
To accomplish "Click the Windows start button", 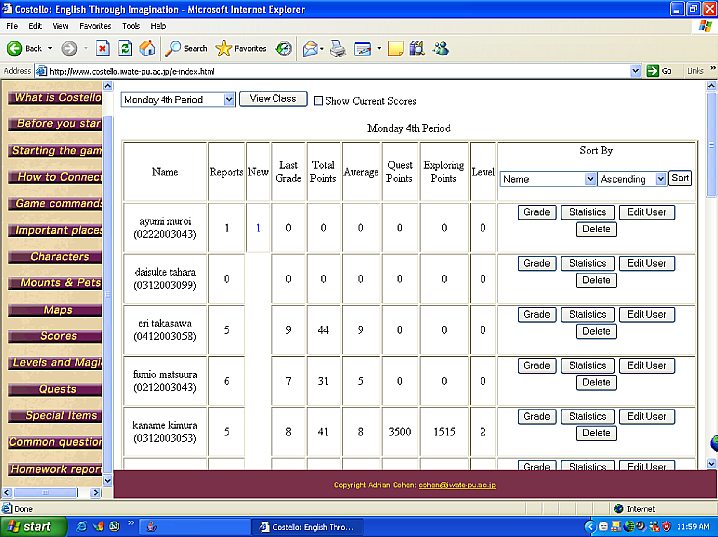I will coord(33,526).
